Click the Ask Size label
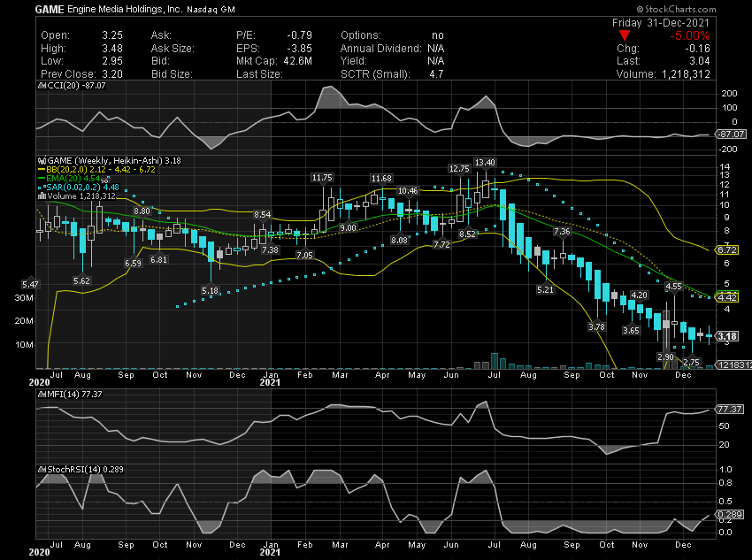The height and width of the screenshot is (560, 752). coord(173,49)
